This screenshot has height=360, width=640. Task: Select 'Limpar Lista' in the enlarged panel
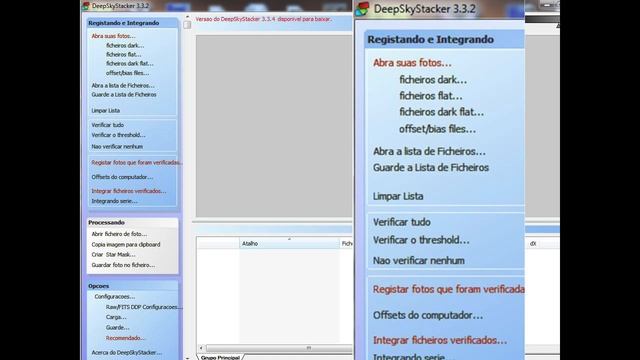(398, 196)
